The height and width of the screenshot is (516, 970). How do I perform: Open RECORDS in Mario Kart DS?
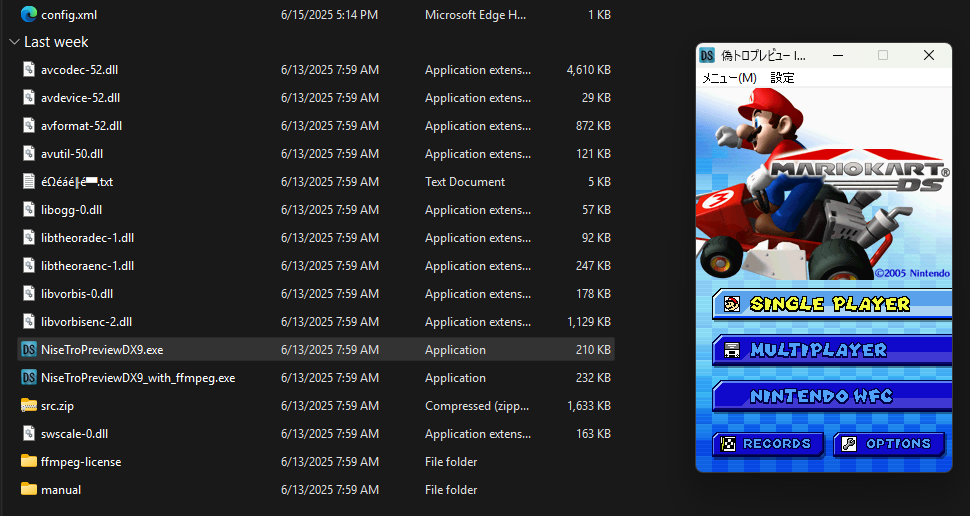click(768, 444)
